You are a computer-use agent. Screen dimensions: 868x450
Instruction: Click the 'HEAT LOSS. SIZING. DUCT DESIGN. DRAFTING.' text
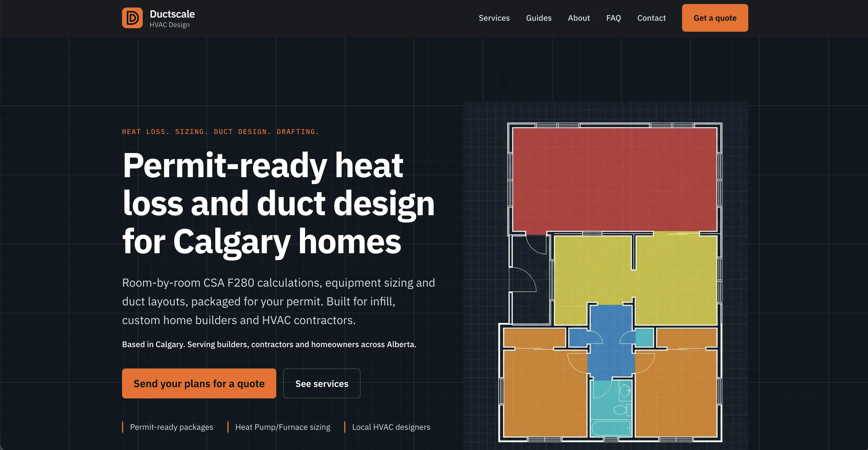click(x=220, y=132)
